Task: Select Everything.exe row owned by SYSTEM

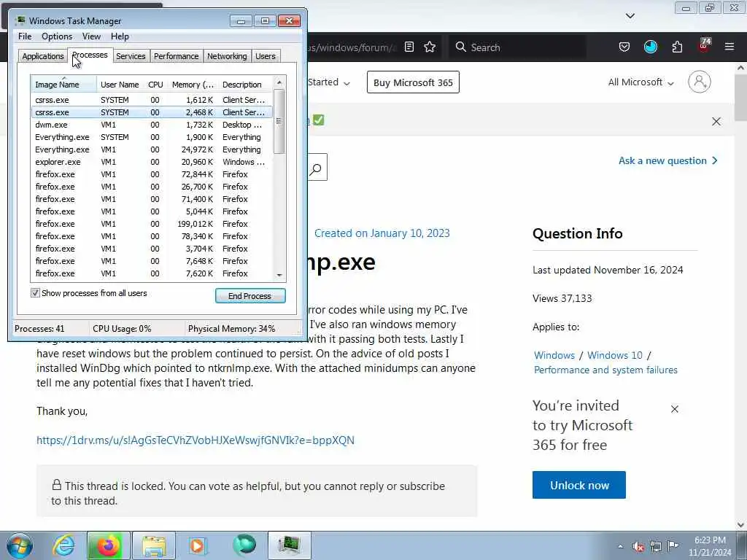Action: point(152,137)
